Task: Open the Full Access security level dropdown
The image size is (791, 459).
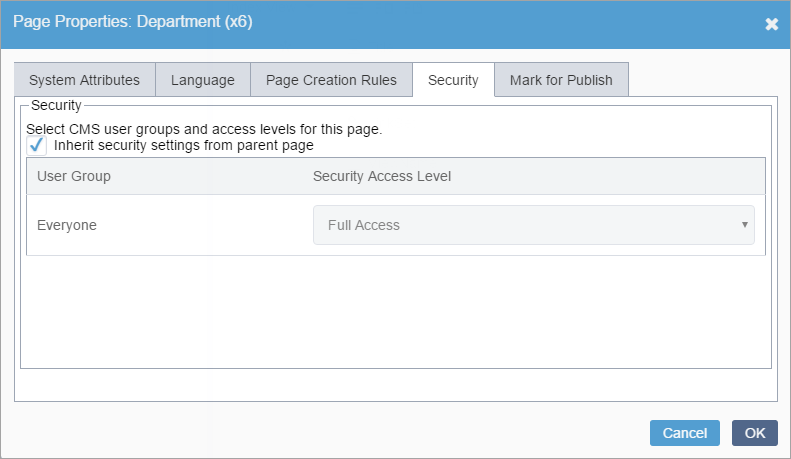Action: (x=534, y=225)
